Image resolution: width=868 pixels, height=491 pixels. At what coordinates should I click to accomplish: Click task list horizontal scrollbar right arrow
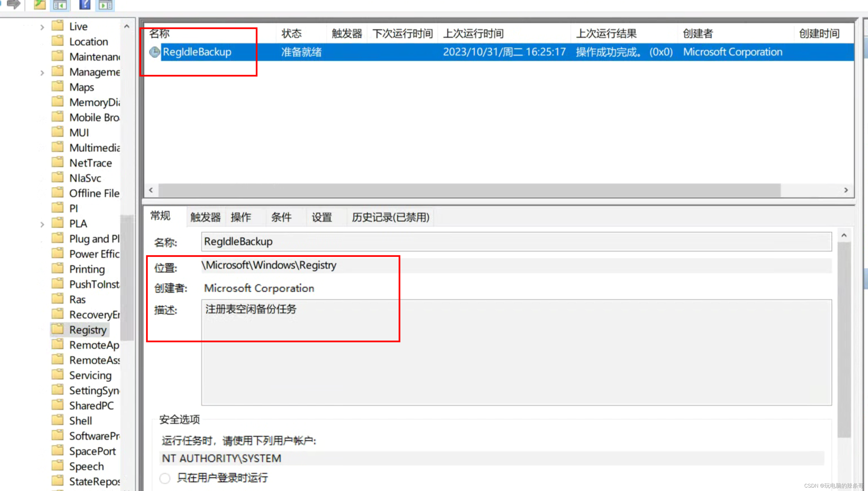[x=846, y=190]
